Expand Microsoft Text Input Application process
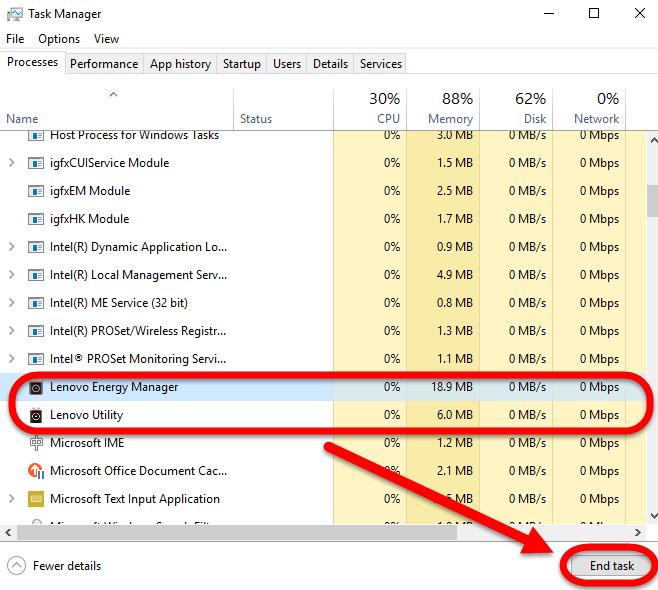Image resolution: width=658 pixels, height=590 pixels. [x=12, y=499]
